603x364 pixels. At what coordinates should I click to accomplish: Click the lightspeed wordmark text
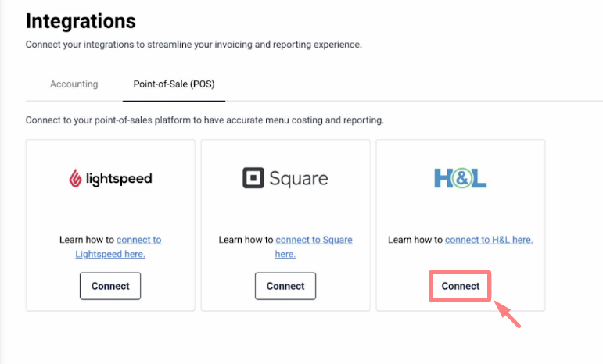point(119,179)
